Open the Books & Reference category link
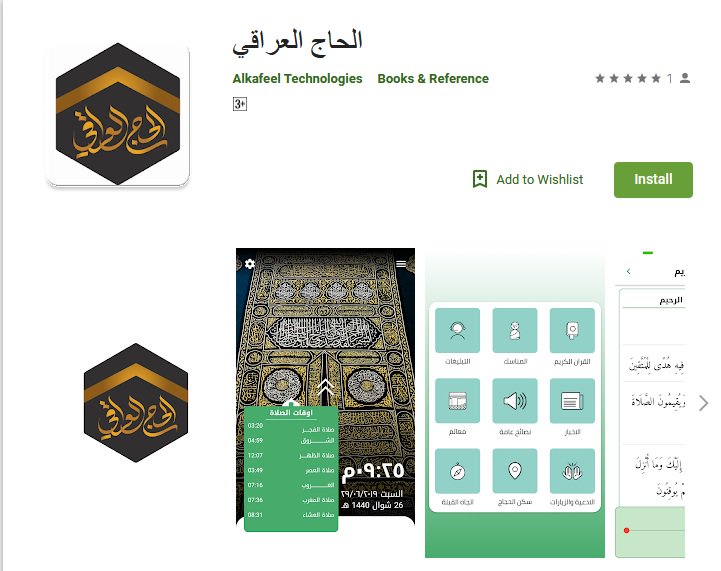 point(433,79)
